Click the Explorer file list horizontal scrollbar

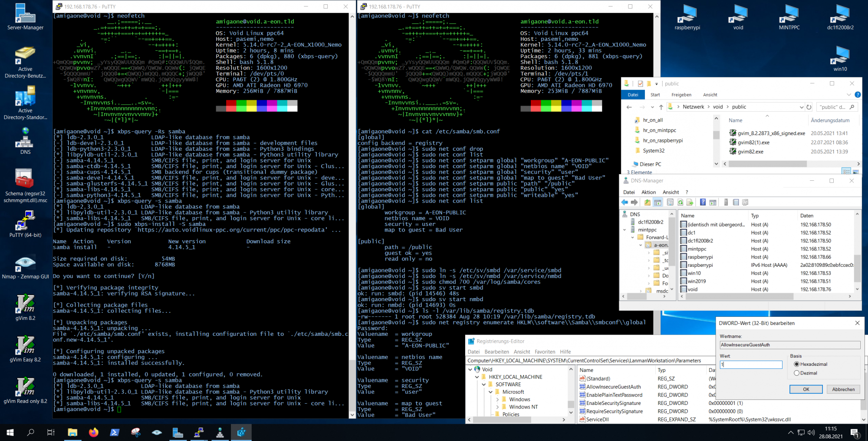(792, 164)
